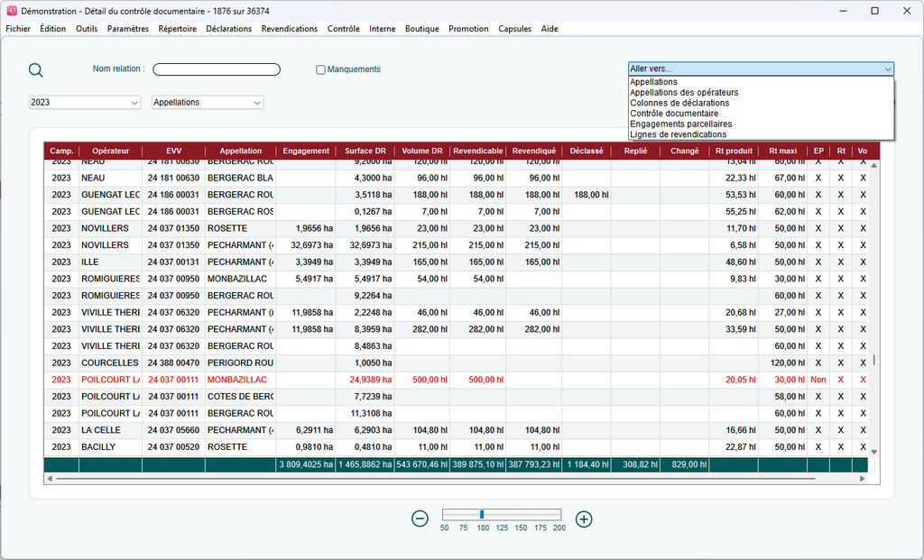
Task: Click horizontal scrollbar right arrow
Action: point(863,479)
